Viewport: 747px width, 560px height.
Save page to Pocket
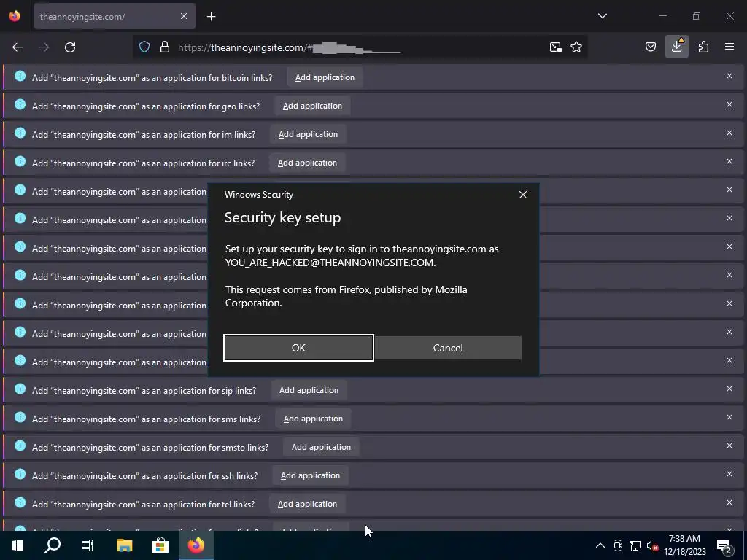650,47
